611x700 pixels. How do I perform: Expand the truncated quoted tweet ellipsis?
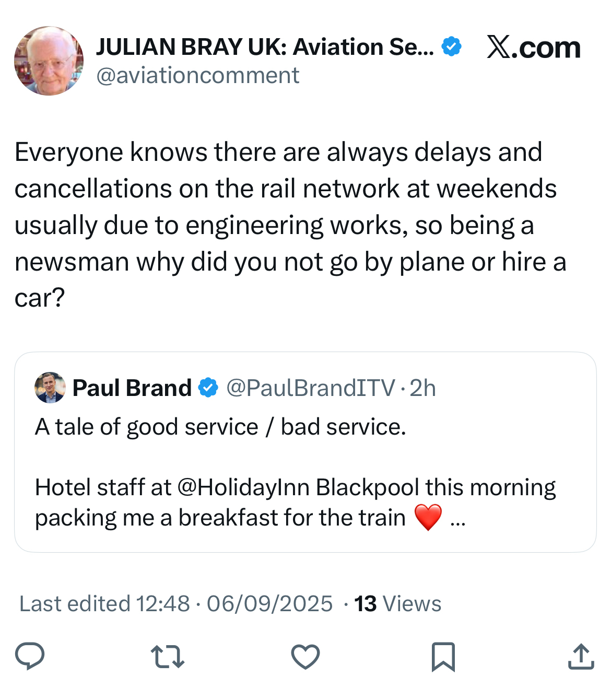pos(457,519)
